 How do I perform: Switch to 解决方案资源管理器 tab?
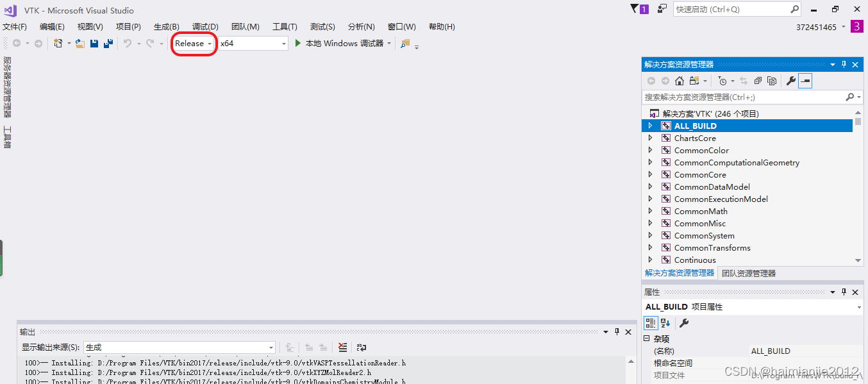(x=680, y=273)
